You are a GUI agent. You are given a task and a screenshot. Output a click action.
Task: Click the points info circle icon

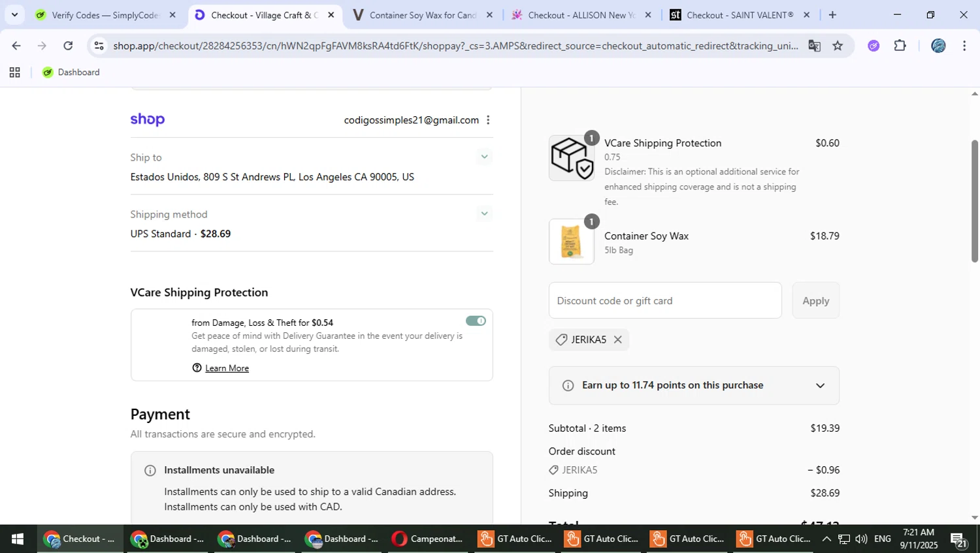(x=568, y=385)
